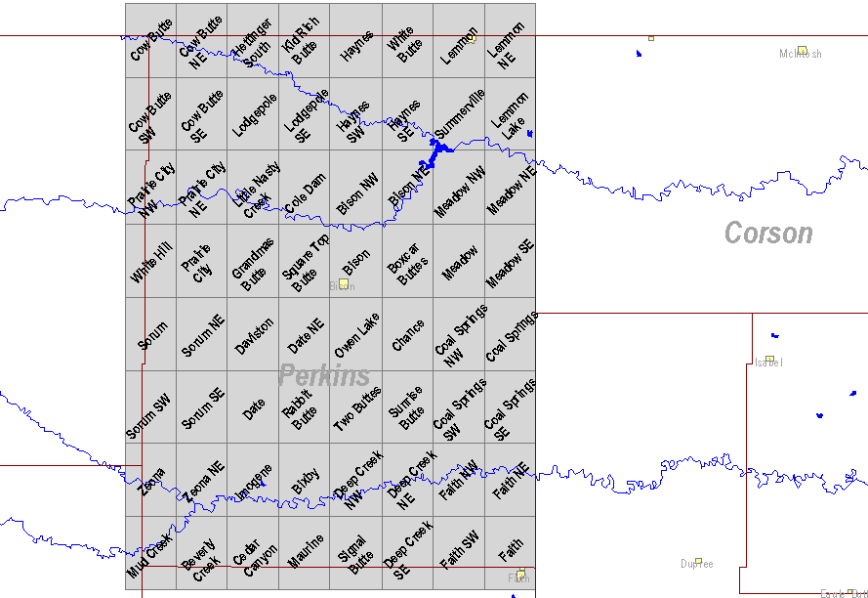
Task: Open the Owen Lake quadrangle
Action: point(355,334)
